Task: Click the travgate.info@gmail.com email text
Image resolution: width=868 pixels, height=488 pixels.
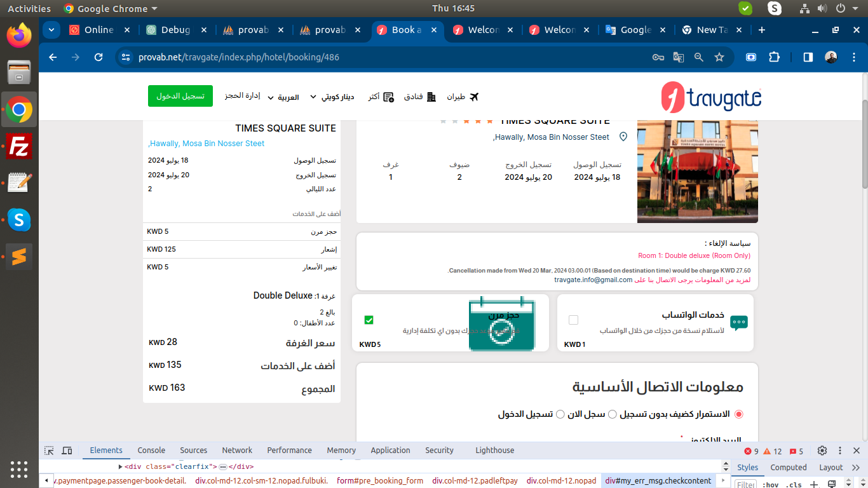Action: coord(593,280)
